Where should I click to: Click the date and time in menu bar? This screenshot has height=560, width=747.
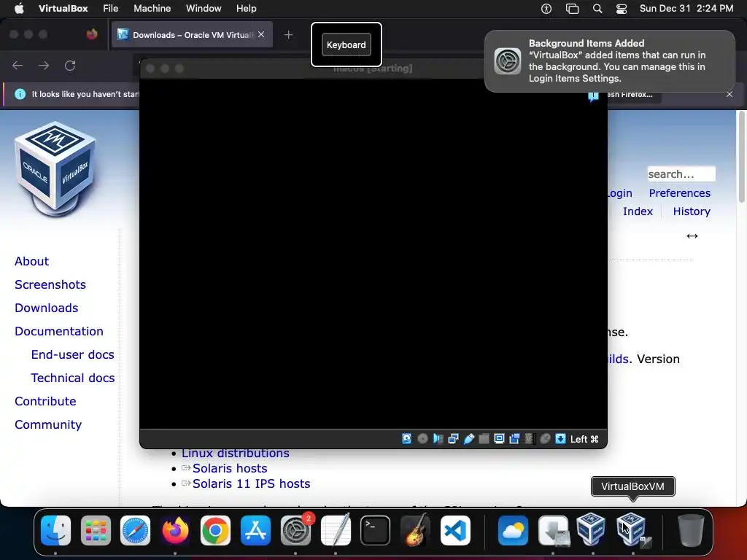coord(686,8)
